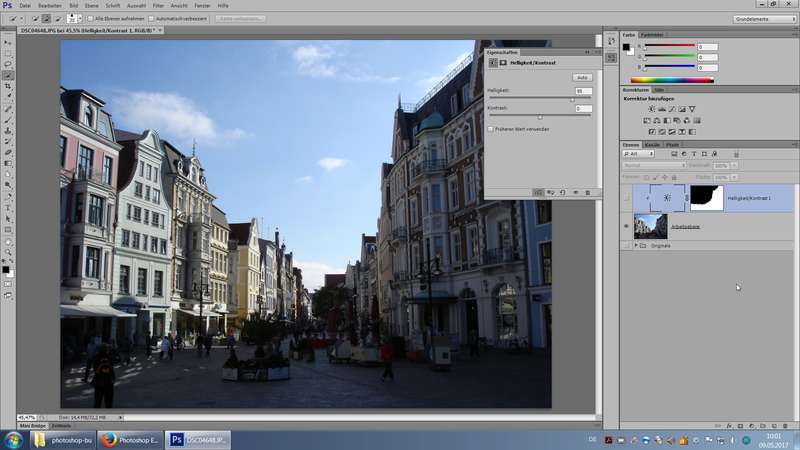Select the Quick Selection tool in the toolbox
This screenshot has width=800, height=450.
click(x=8, y=75)
